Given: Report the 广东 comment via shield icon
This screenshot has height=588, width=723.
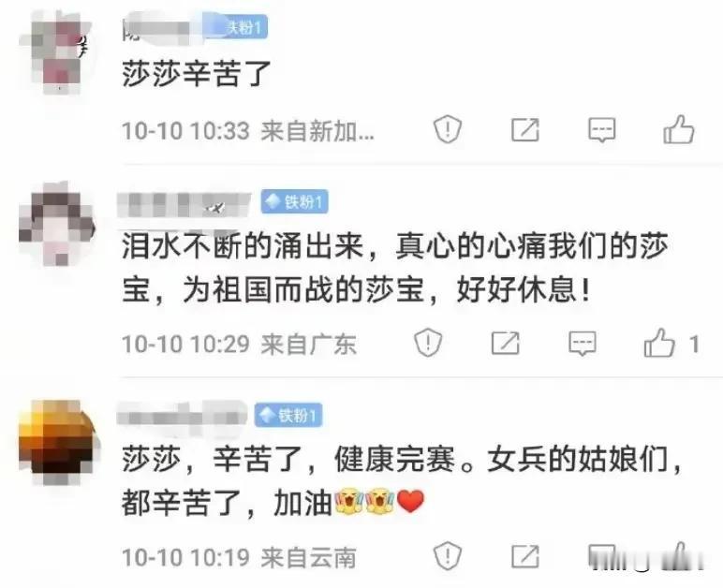Looking at the screenshot, I should pos(428,343).
